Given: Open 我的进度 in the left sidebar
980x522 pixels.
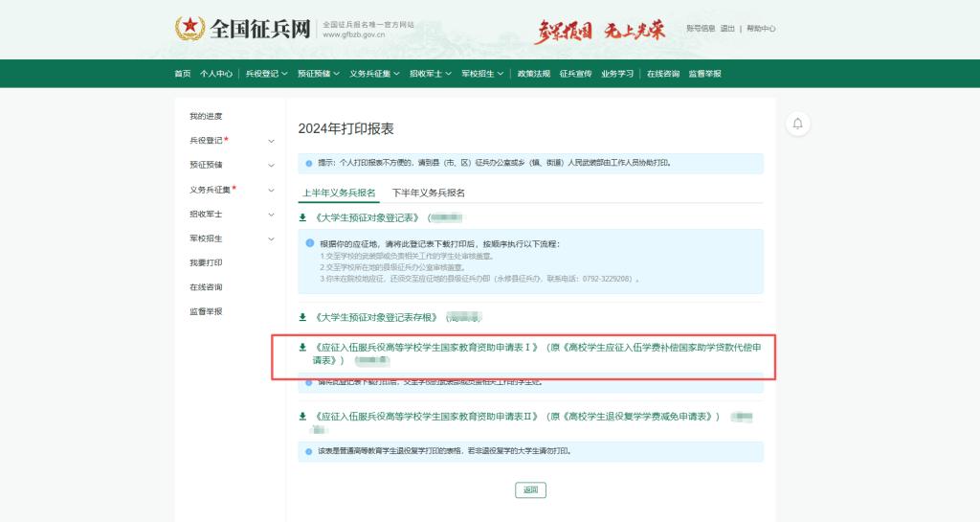Looking at the screenshot, I should point(206,116).
